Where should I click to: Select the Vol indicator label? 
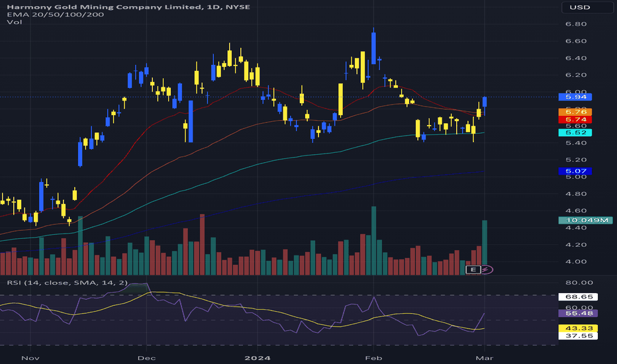[15, 23]
